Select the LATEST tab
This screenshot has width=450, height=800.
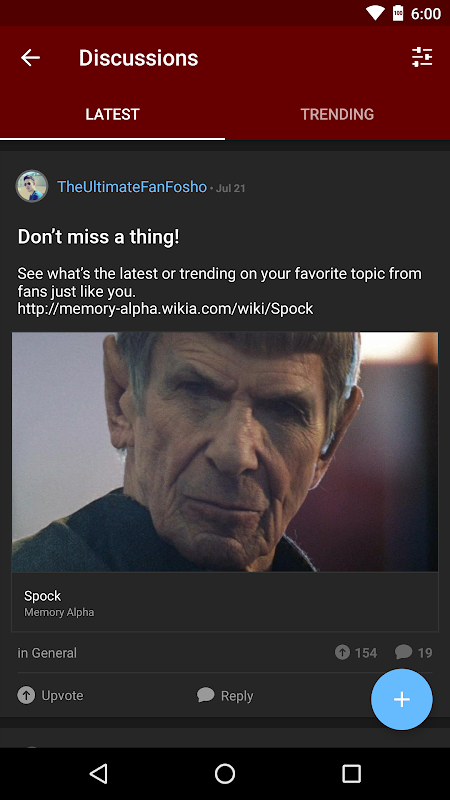coord(112,114)
